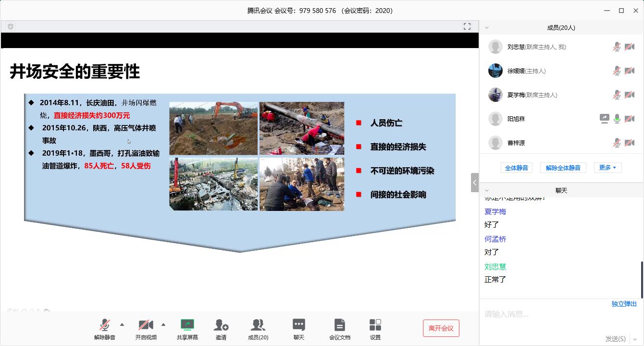Click the Invite (邀请) icon
Screen dimensions: 644x346
tap(221, 326)
